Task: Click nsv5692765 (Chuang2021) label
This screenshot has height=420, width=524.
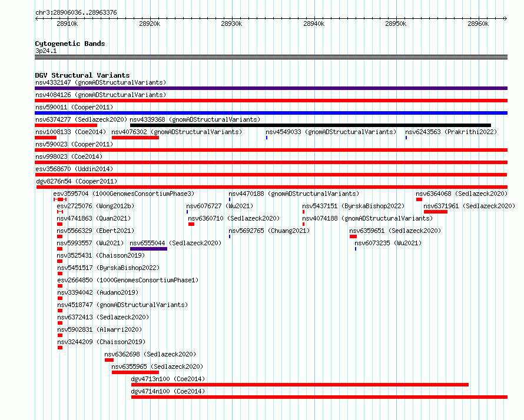Action: pyautogui.click(x=269, y=231)
